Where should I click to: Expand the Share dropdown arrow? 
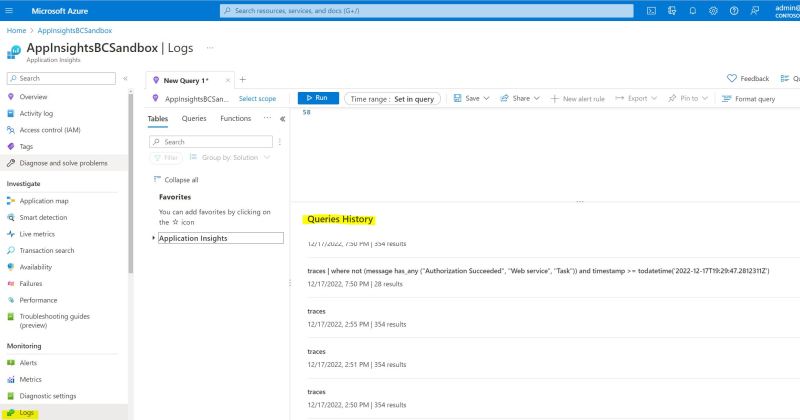click(x=537, y=98)
